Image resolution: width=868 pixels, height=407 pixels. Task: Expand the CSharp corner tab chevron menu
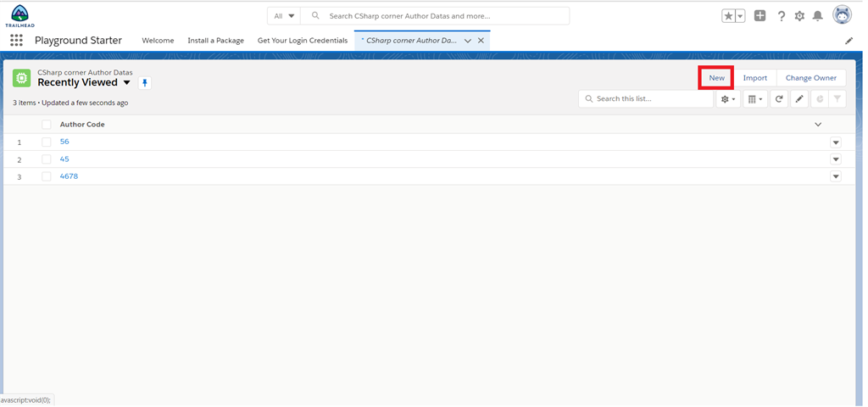tap(468, 41)
